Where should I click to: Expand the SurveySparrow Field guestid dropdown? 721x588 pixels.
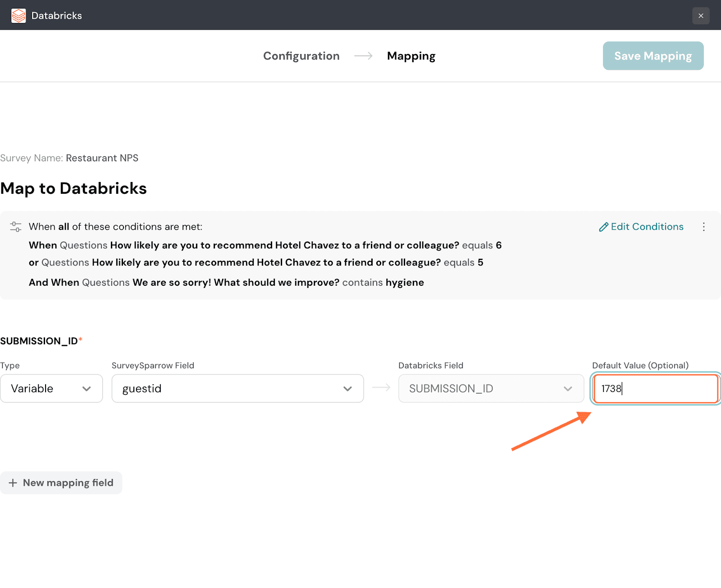[x=230, y=388]
